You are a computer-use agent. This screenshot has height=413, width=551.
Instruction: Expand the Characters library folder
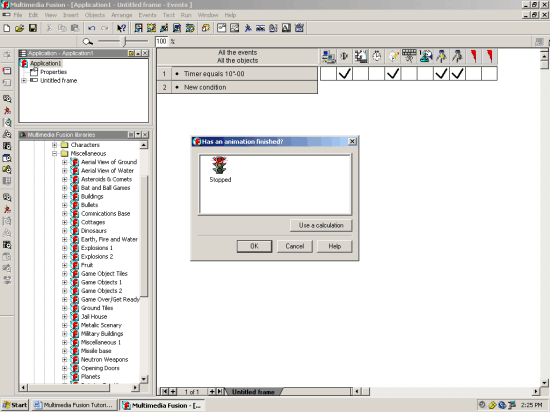pyautogui.click(x=54, y=145)
